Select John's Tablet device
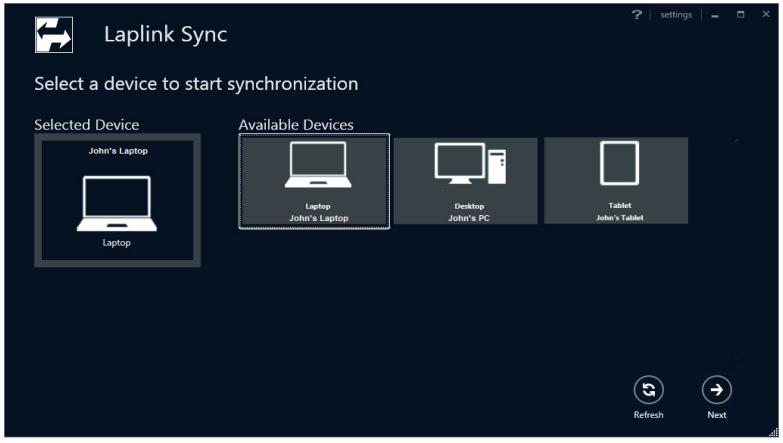This screenshot has width=783, height=443. click(x=616, y=181)
